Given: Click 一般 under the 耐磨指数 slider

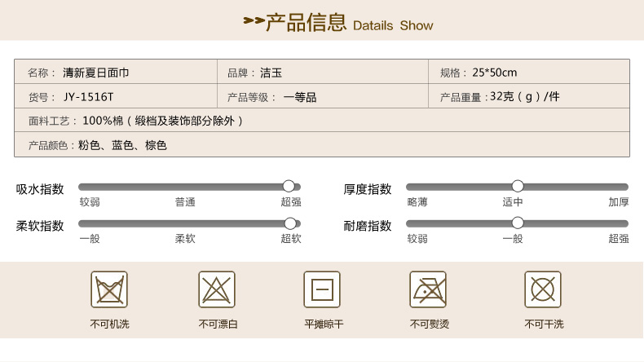Looking at the screenshot, I should click(x=513, y=239).
